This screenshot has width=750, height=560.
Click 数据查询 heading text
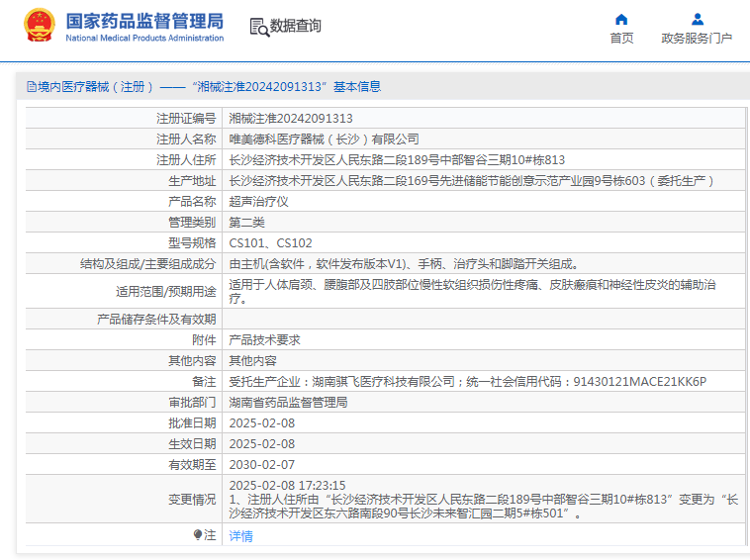pos(295,26)
